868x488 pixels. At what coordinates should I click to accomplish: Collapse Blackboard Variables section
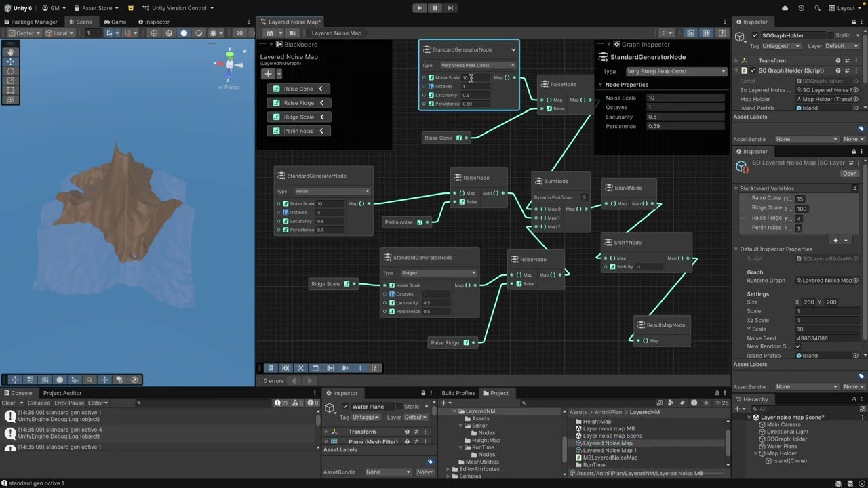tap(736, 188)
